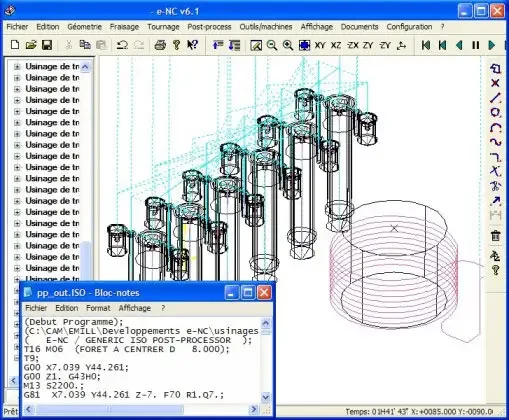Open the Post-process menu
This screenshot has height=420, width=509.
pyautogui.click(x=209, y=27)
